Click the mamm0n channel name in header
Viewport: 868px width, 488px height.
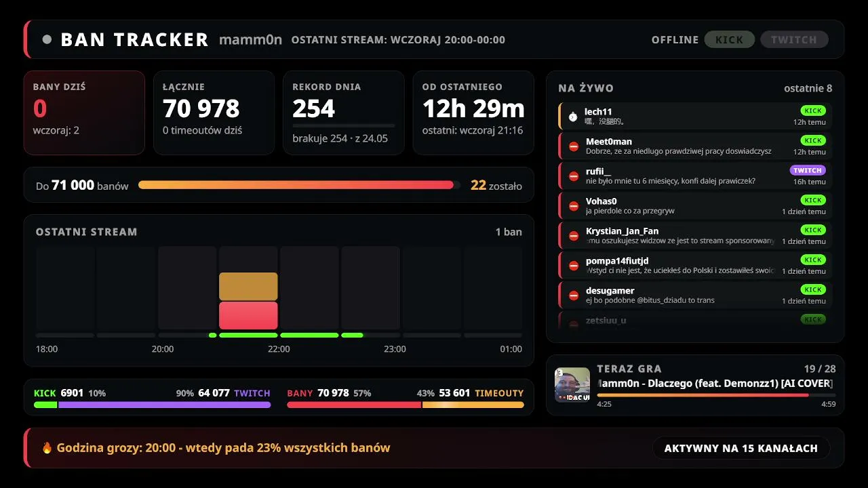[250, 39]
